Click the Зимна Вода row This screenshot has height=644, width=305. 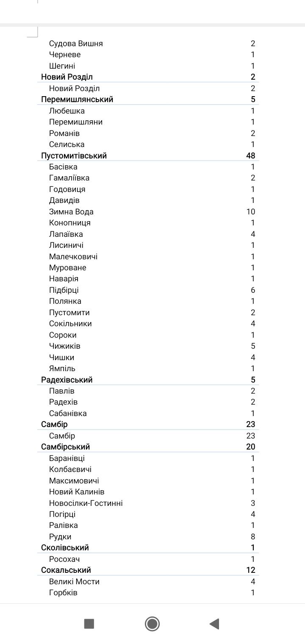(71, 211)
